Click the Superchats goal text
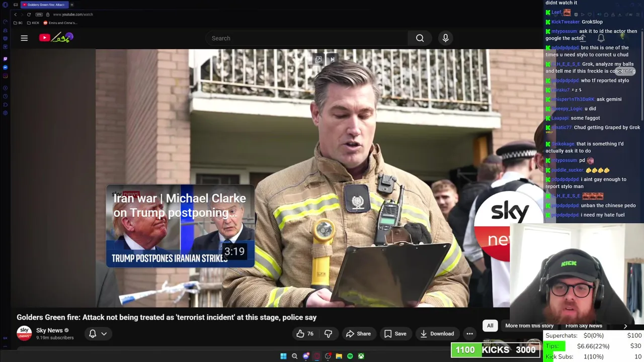This screenshot has width=644, height=362. pos(575,335)
